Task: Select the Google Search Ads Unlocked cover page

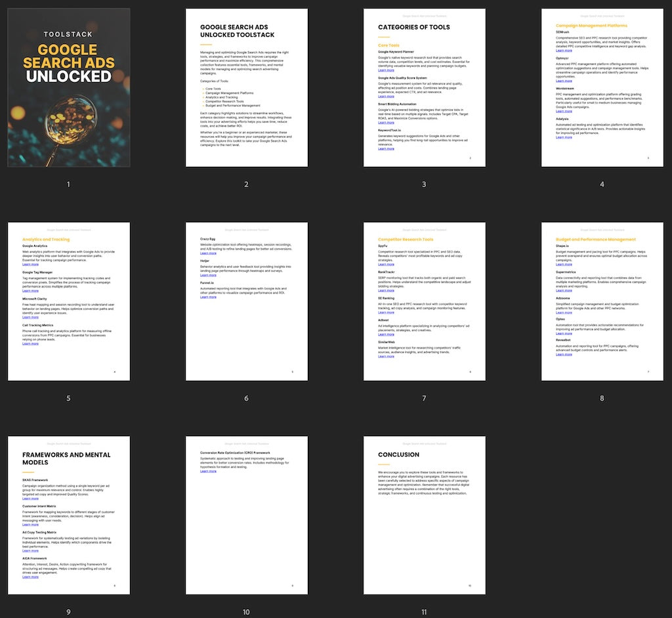Action: (68, 87)
